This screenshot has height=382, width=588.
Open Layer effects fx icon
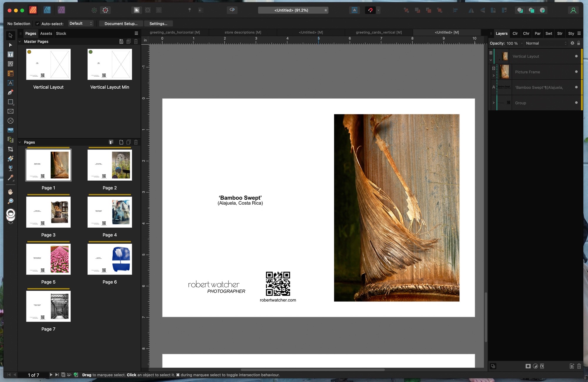pos(542,366)
